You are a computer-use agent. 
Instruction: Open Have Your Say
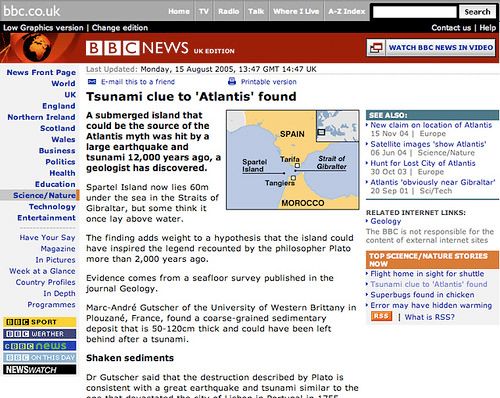click(x=47, y=237)
